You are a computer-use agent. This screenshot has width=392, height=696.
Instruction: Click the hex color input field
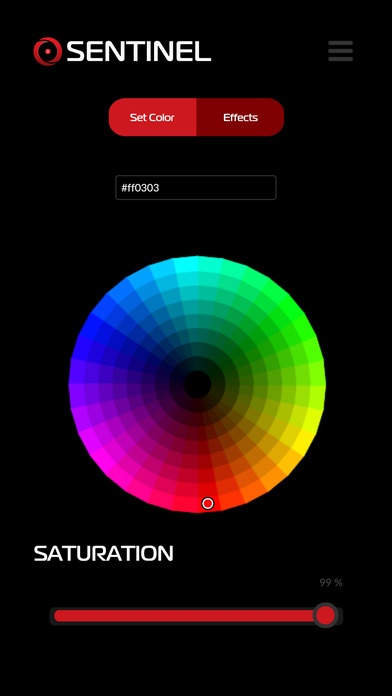click(x=196, y=187)
